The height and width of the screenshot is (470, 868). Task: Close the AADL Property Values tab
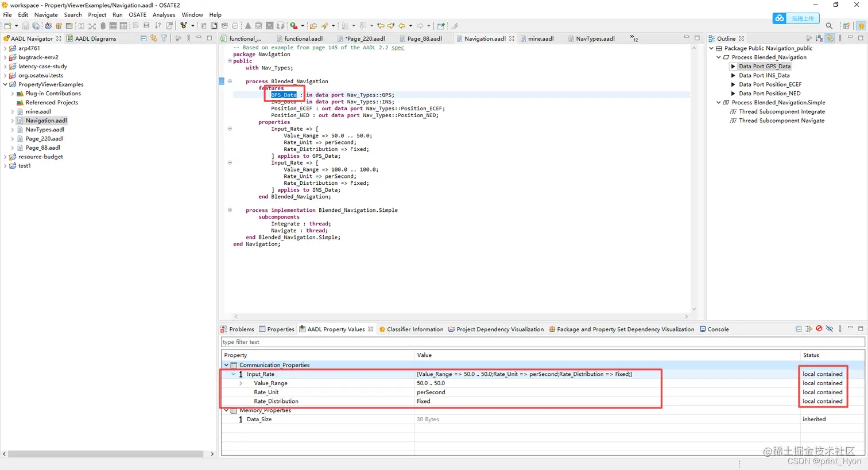(x=371, y=329)
